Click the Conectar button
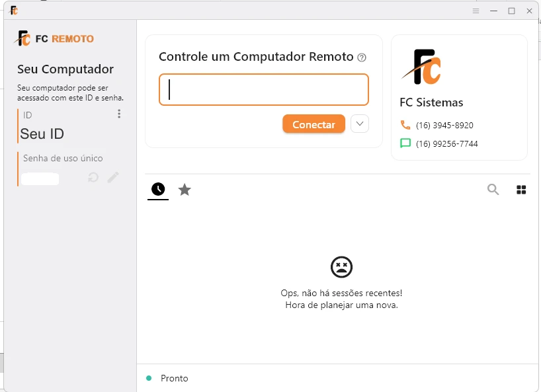541x392 pixels. pyautogui.click(x=313, y=124)
